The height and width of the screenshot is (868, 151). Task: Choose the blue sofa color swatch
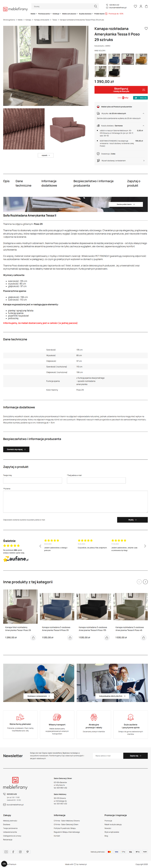pyautogui.click(x=114, y=59)
